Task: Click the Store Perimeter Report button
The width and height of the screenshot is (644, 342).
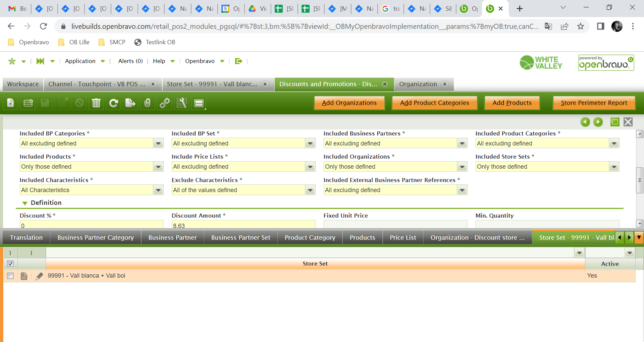Action: pos(594,103)
